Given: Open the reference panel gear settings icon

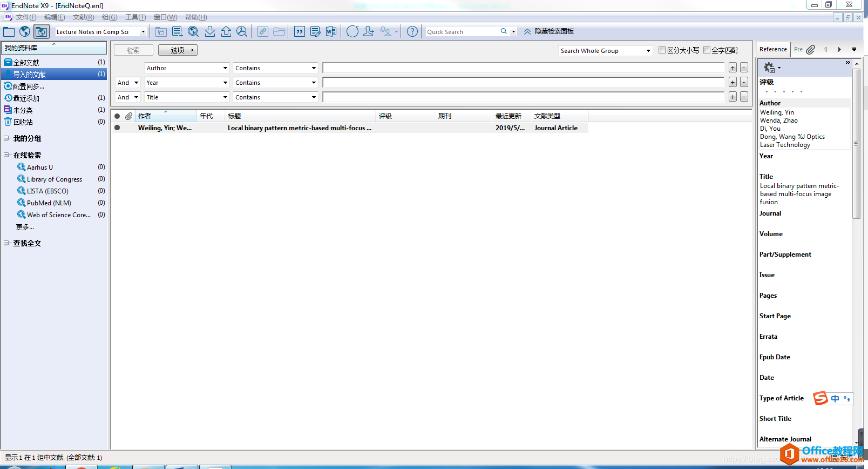Looking at the screenshot, I should point(769,68).
